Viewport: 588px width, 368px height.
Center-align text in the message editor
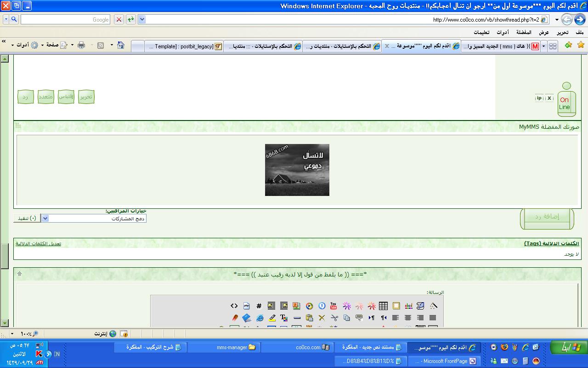[407, 318]
